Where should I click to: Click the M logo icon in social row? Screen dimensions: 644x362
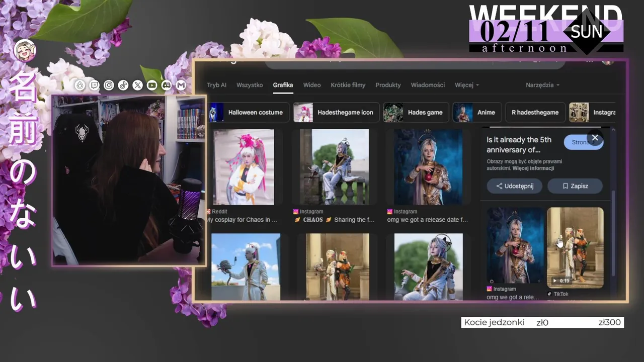click(181, 85)
